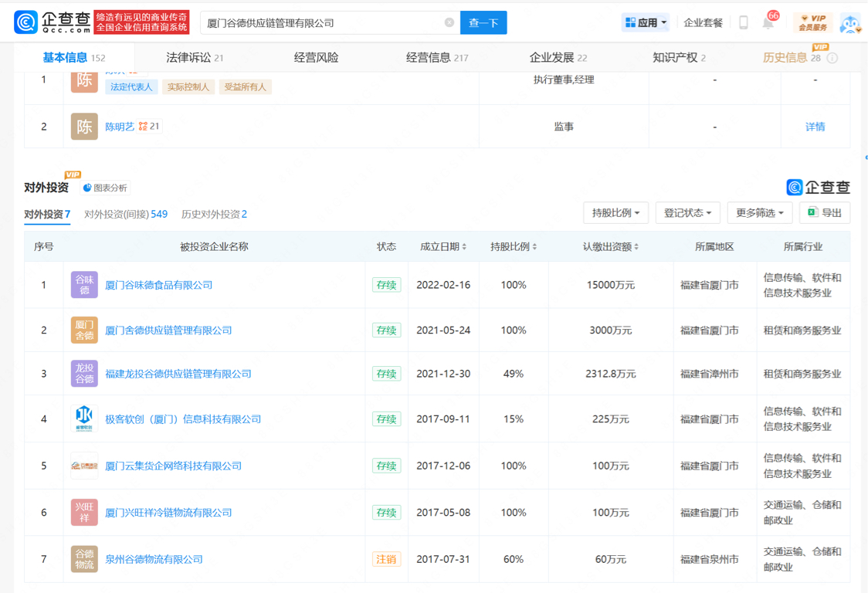Select 对外投资 7 sub-tab
The height and width of the screenshot is (593, 868).
47,215
